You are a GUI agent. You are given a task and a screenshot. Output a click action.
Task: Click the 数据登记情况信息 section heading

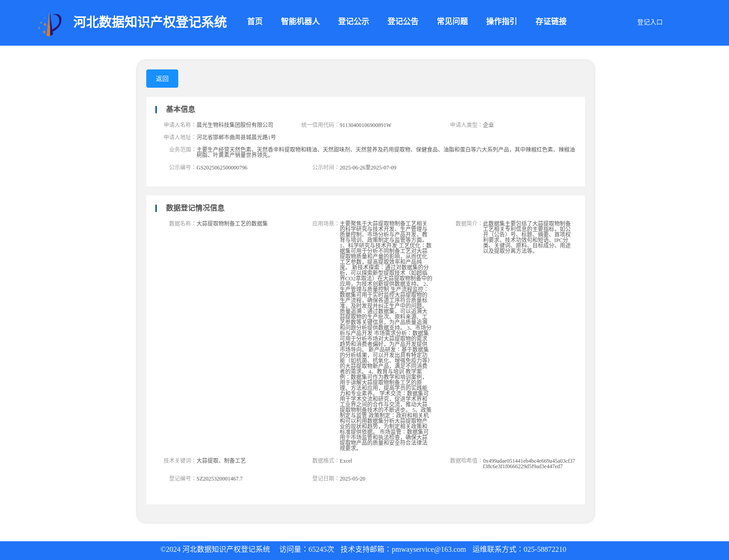(195, 208)
